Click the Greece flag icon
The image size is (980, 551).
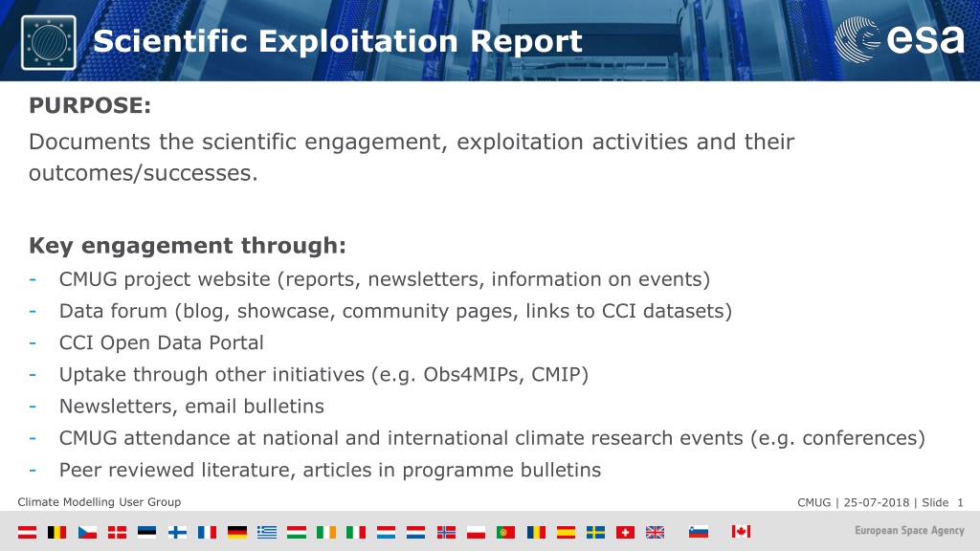(267, 532)
